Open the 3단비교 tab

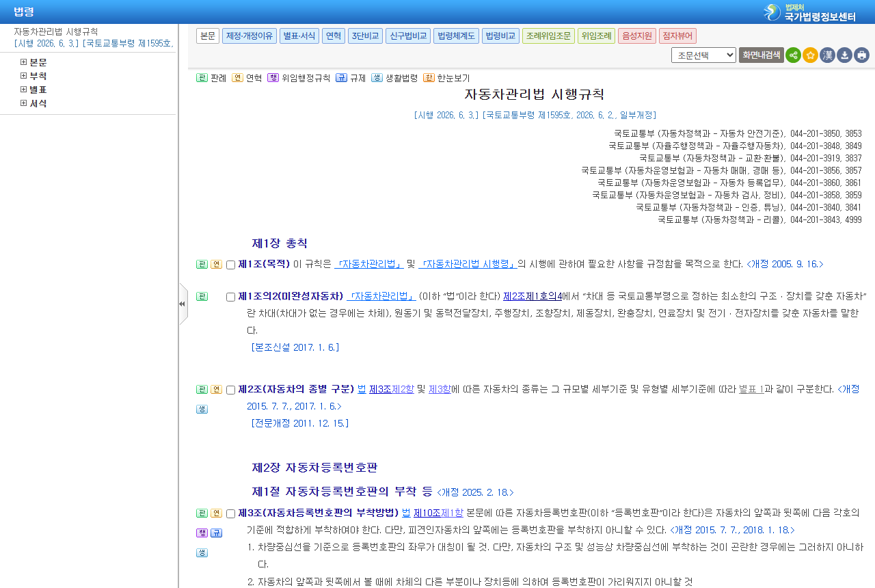pos(365,36)
